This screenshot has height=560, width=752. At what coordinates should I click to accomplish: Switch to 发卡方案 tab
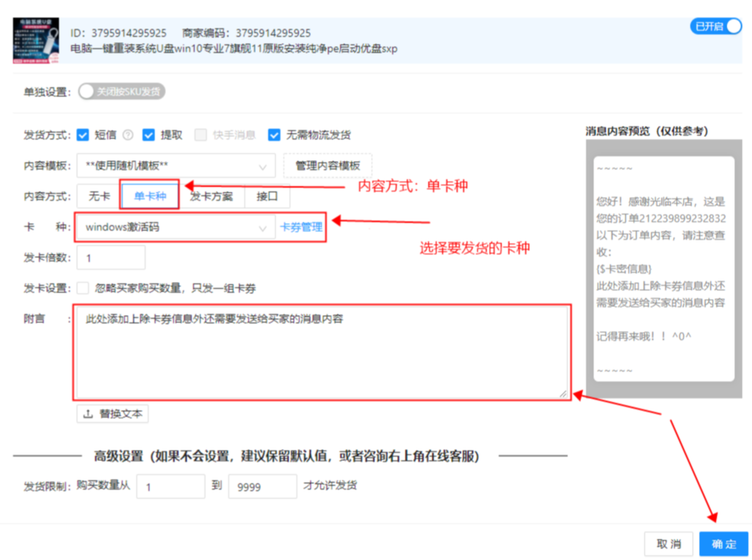click(x=211, y=196)
